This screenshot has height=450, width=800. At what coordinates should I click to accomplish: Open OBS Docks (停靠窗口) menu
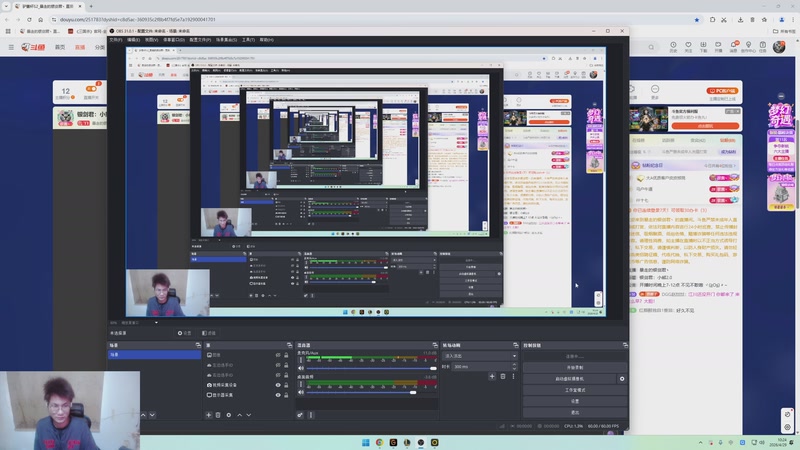coord(174,40)
